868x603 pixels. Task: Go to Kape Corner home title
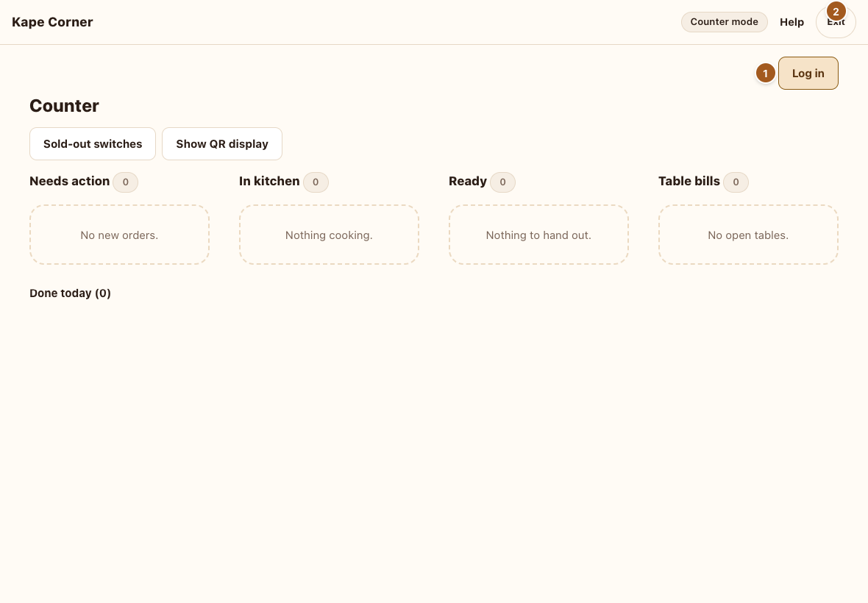pos(52,22)
